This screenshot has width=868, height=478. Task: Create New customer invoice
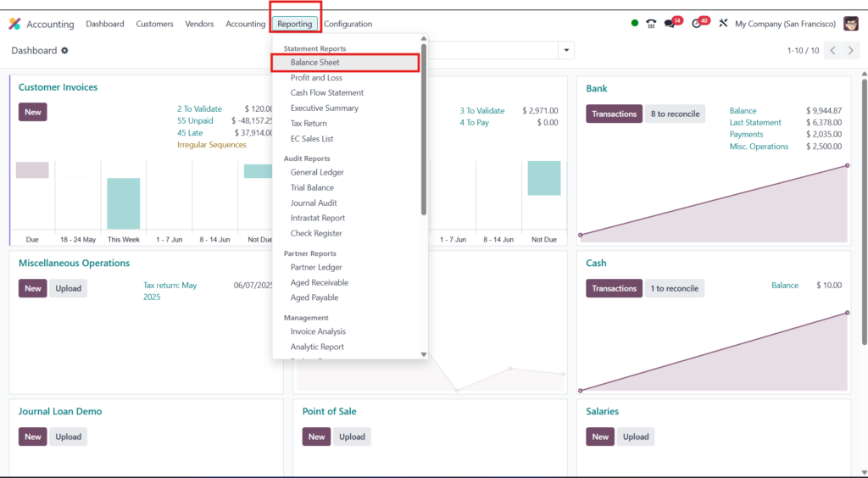[x=33, y=112]
